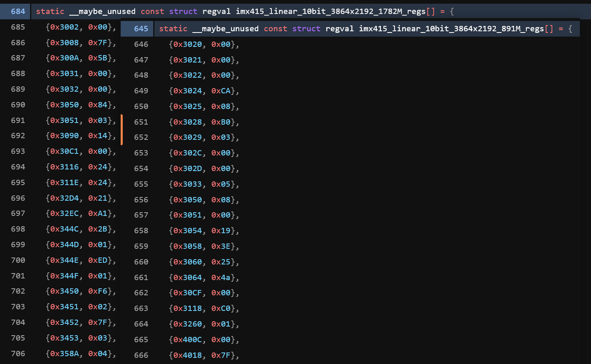Click the entry {0x3031, 0x00}
The height and width of the screenshot is (364, 591).
81,74
